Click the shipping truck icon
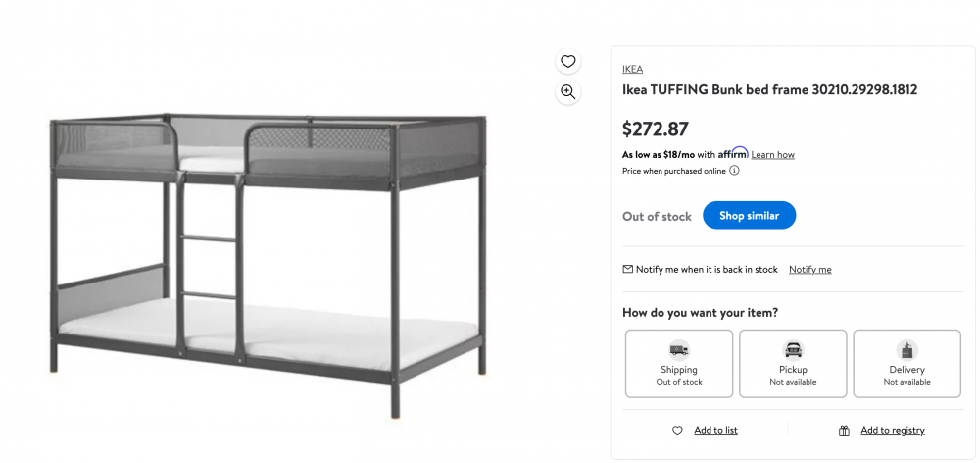This screenshot has width=980, height=463. [679, 350]
